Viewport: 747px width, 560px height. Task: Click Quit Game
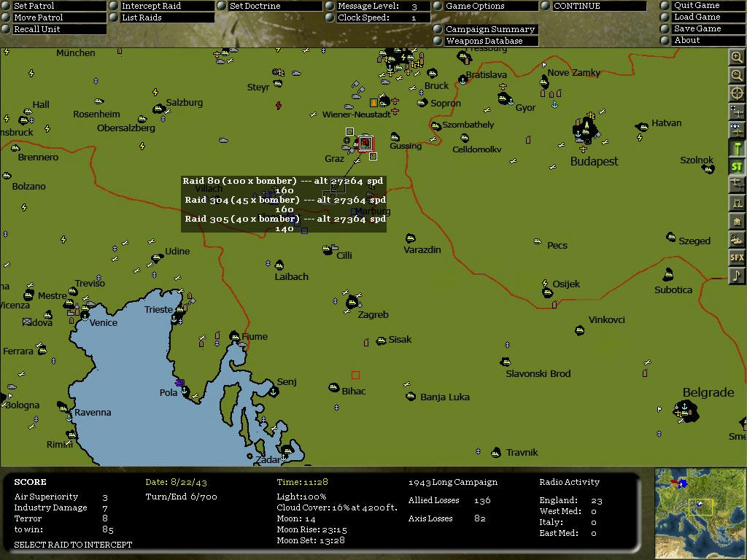[703, 5]
